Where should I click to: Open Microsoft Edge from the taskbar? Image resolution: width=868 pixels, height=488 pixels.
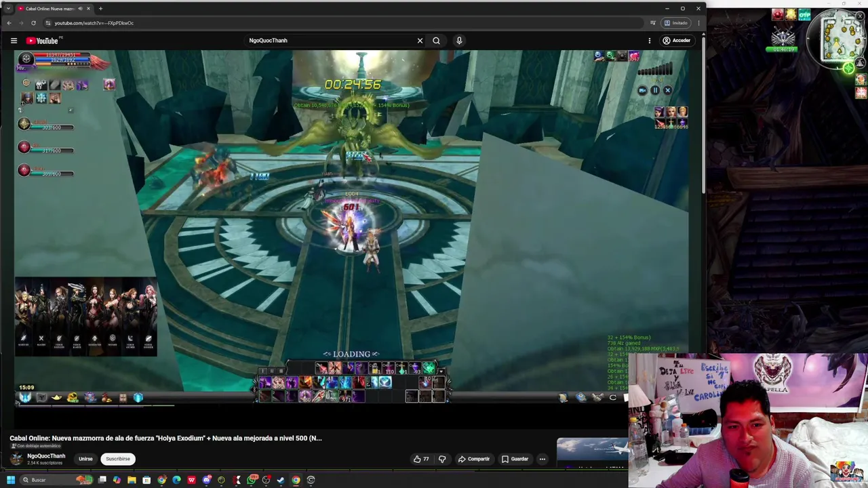coord(176,480)
